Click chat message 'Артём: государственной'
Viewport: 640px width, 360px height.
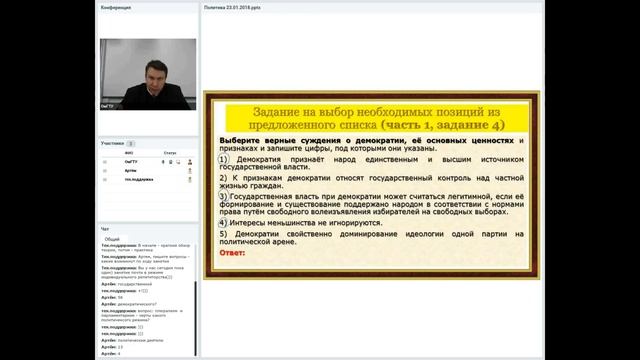pyautogui.click(x=127, y=284)
